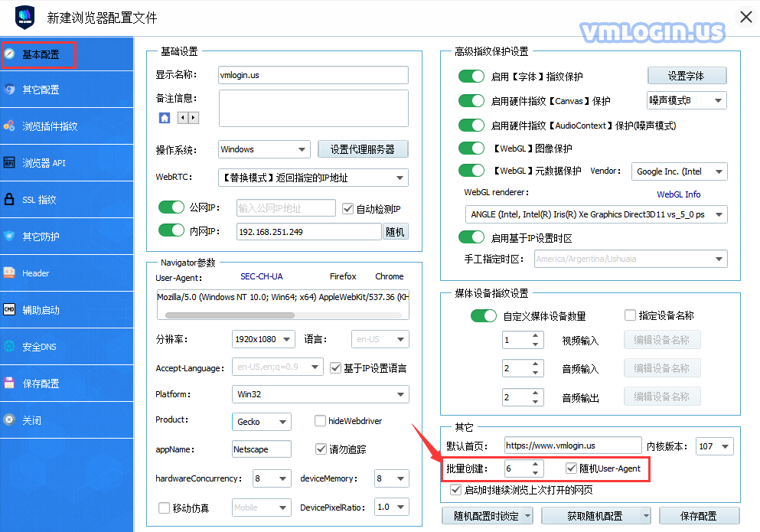
Task: Open 浏览插件指纹 section
Action: [x=67, y=126]
